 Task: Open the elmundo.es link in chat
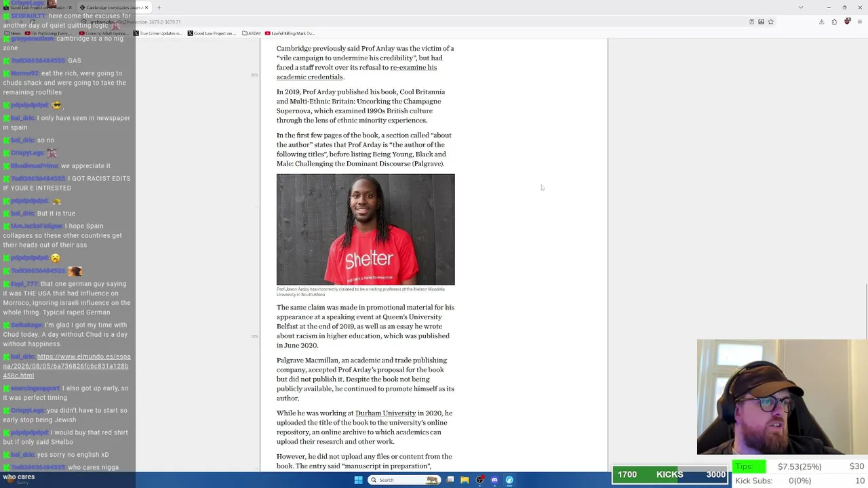click(x=66, y=366)
